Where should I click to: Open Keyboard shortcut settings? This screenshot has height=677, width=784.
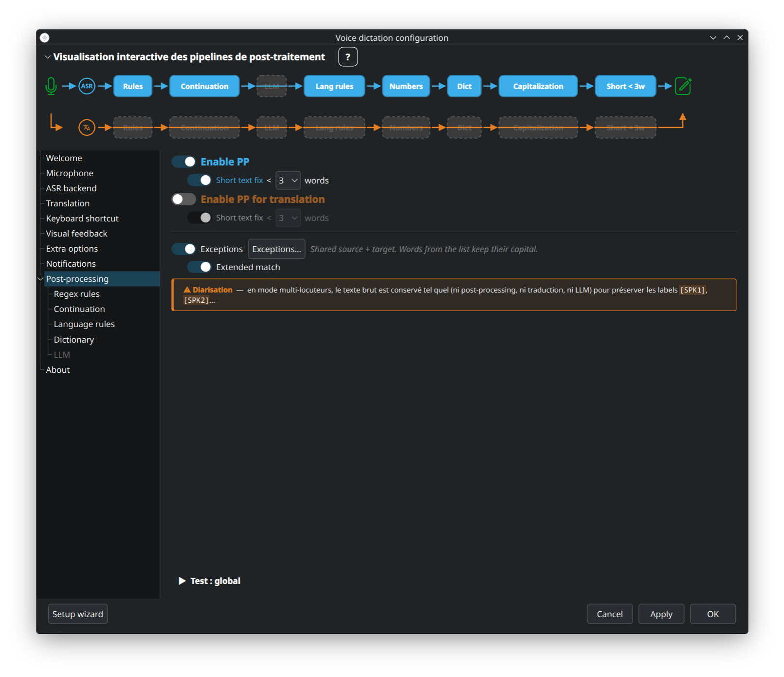(82, 218)
